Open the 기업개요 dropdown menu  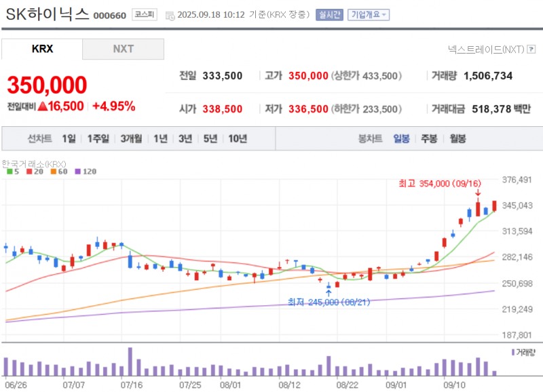pos(367,12)
